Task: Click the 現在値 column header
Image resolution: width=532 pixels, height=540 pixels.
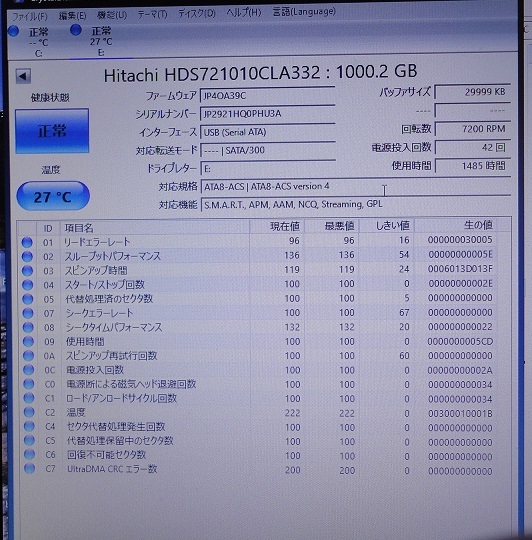Action: (277, 226)
